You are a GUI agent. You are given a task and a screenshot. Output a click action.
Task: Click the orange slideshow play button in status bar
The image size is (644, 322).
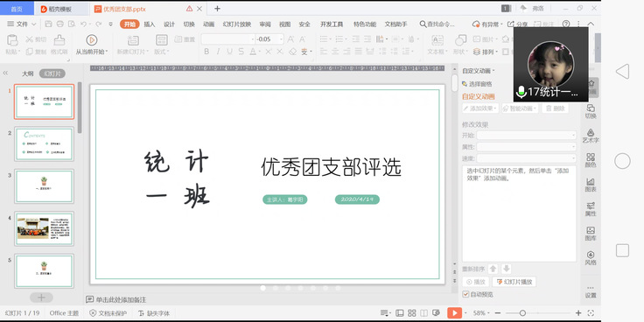coord(454,313)
